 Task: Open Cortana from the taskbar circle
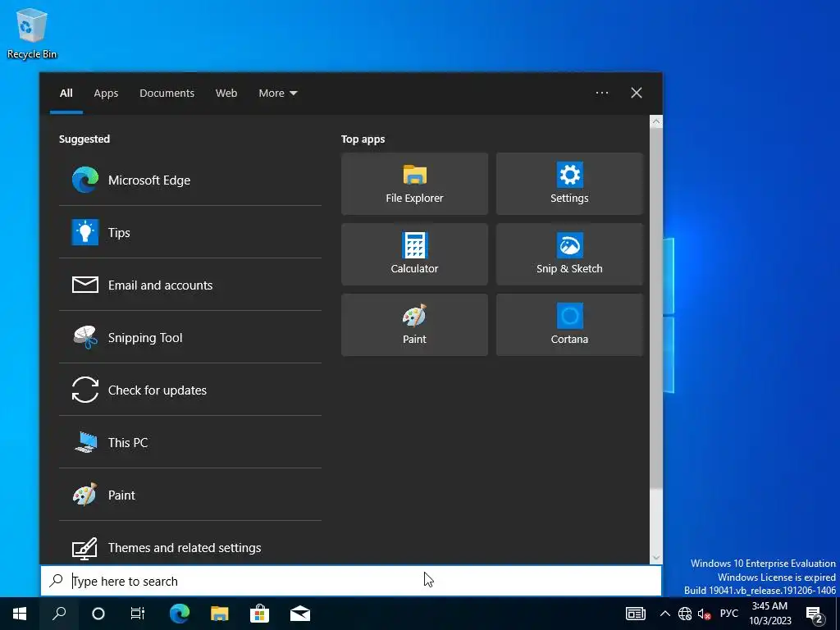[98, 614]
